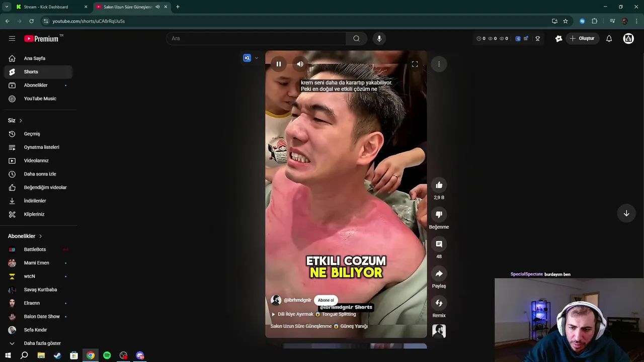
Task: Open Shorts in the sidebar
Action: coord(38,72)
